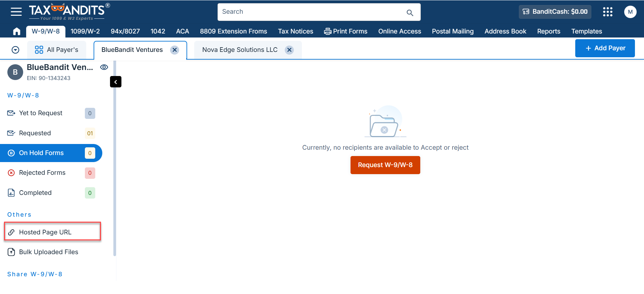Open the payer list dropdown circle

(15, 50)
